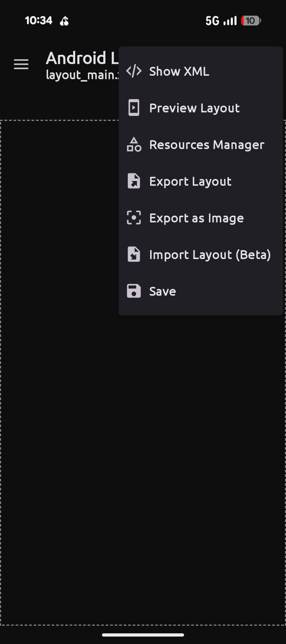Open the navigation drawer hamburger icon
The width and height of the screenshot is (286, 644).
click(x=21, y=64)
